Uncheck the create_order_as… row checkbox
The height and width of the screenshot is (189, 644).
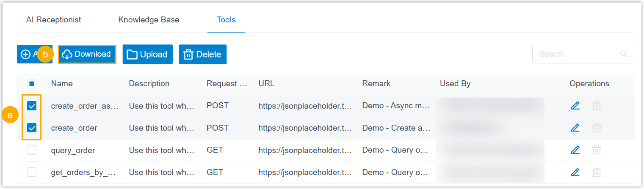pyautogui.click(x=32, y=106)
